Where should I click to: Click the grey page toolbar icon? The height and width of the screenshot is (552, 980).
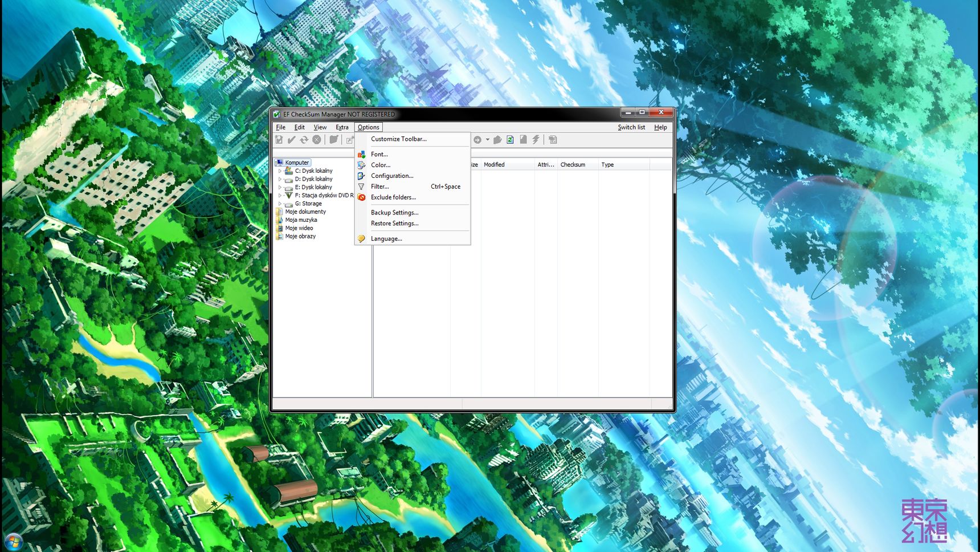pyautogui.click(x=523, y=140)
